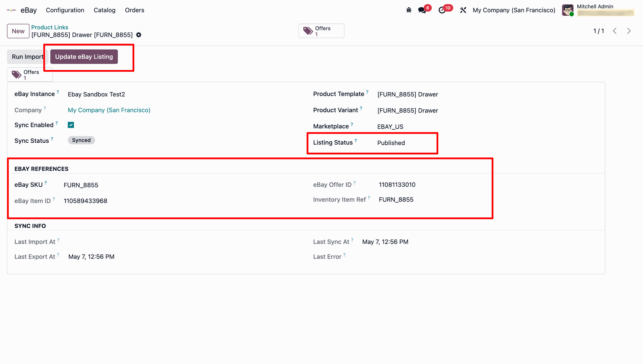This screenshot has width=643, height=364.
Task: Toggle the Sync Enabled checkbox
Action: pyautogui.click(x=71, y=125)
